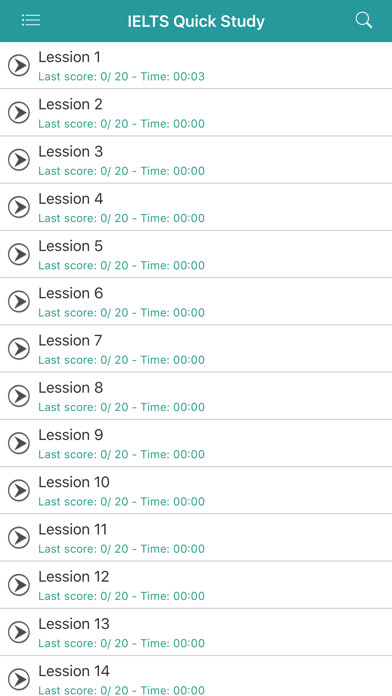Image resolution: width=392 pixels, height=696 pixels.
Task: Open the hamburger menu icon
Action: pos(31,20)
